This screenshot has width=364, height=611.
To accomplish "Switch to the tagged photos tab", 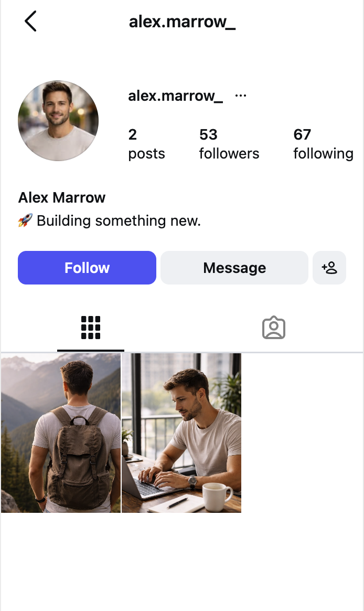I will coord(273,328).
